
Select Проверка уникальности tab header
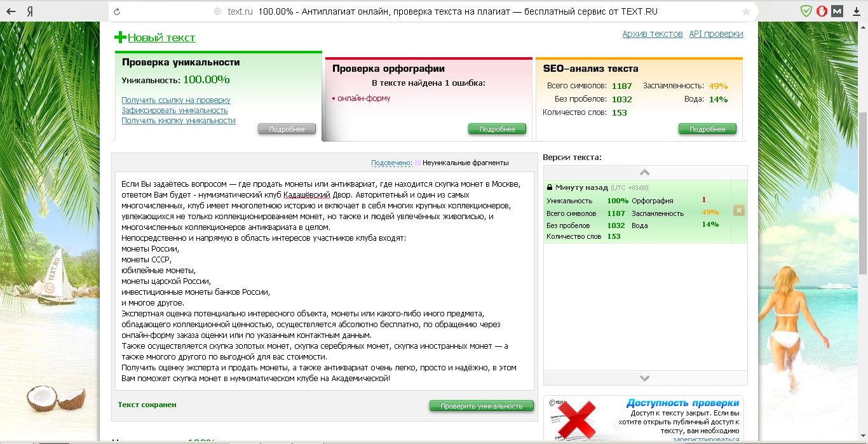[x=181, y=62]
